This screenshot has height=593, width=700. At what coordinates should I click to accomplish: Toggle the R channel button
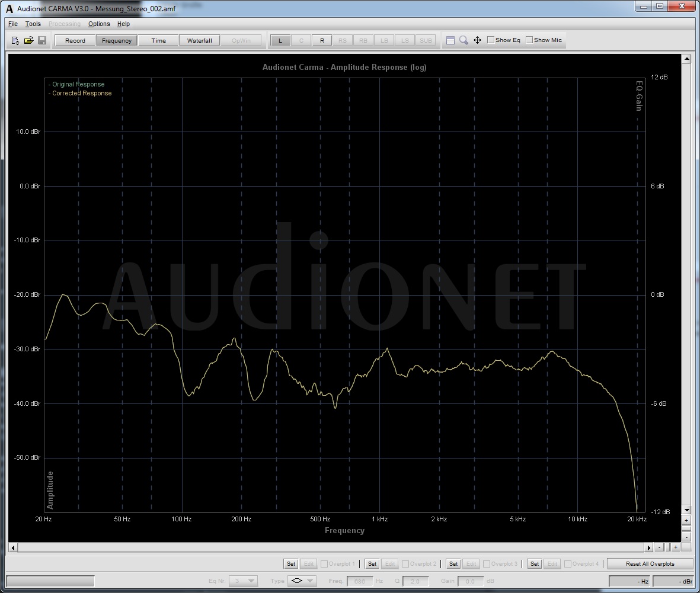(x=322, y=40)
